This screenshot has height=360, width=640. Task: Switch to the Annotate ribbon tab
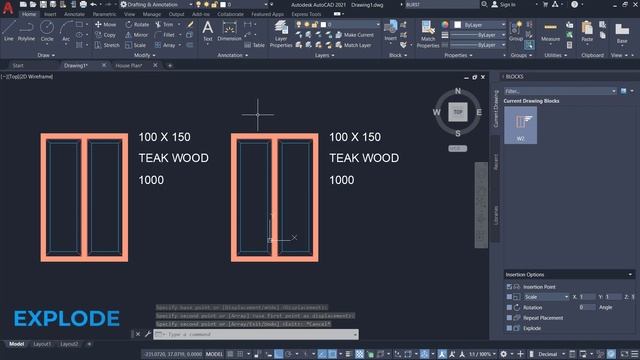point(74,14)
